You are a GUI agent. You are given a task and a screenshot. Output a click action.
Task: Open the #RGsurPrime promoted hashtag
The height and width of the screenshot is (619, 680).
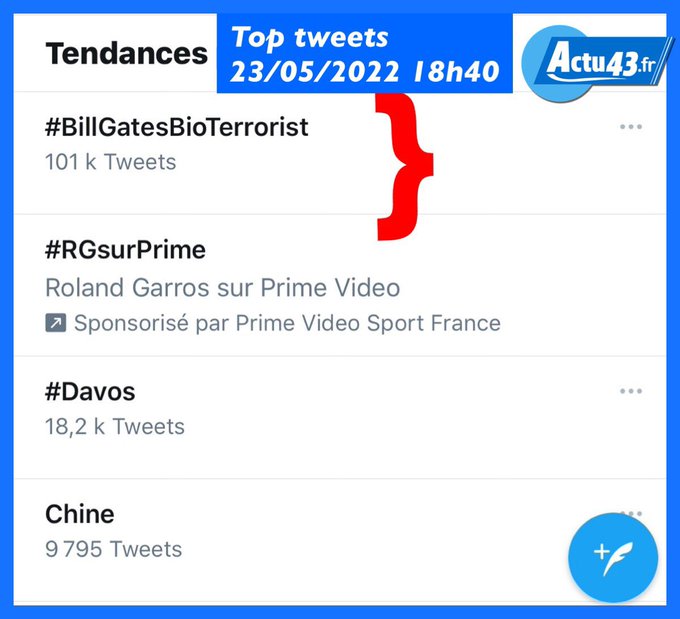(x=125, y=249)
